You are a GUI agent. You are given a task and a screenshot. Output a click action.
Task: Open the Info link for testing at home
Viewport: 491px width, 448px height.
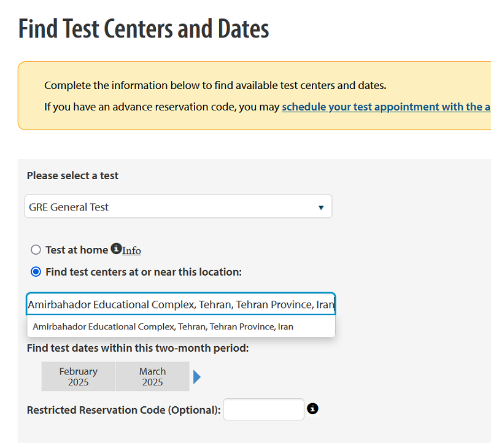point(131,250)
